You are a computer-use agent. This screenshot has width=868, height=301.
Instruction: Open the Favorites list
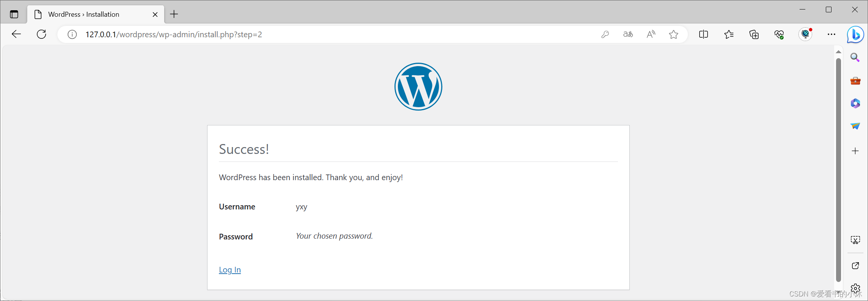(x=729, y=35)
